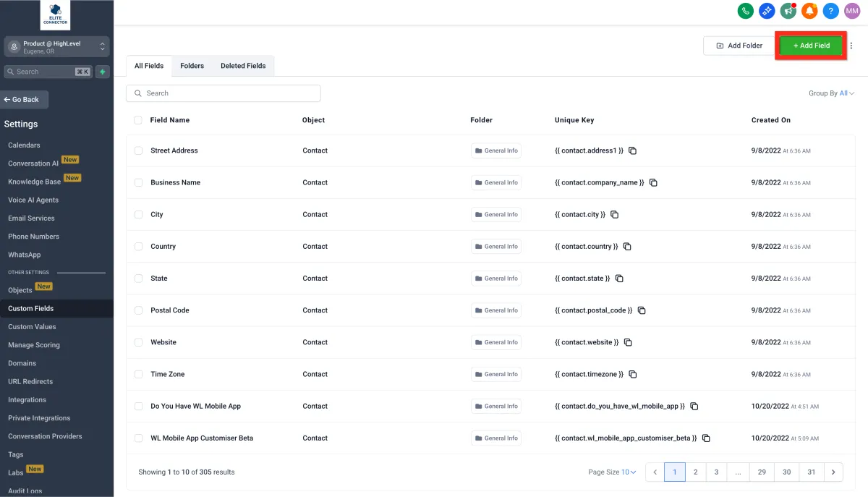The image size is (868, 497).
Task: Copy the contact.city unique key
Action: click(x=614, y=215)
